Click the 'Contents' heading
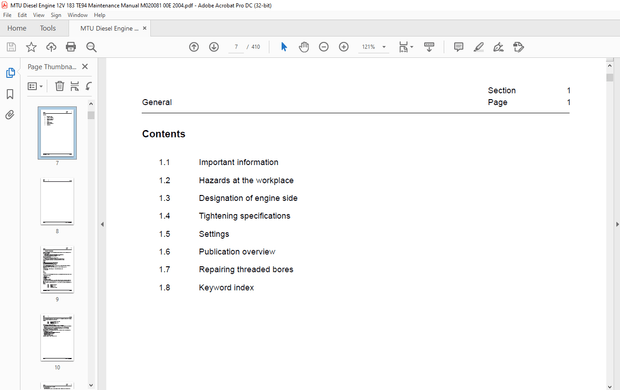This screenshot has height=390, width=620. click(x=164, y=134)
